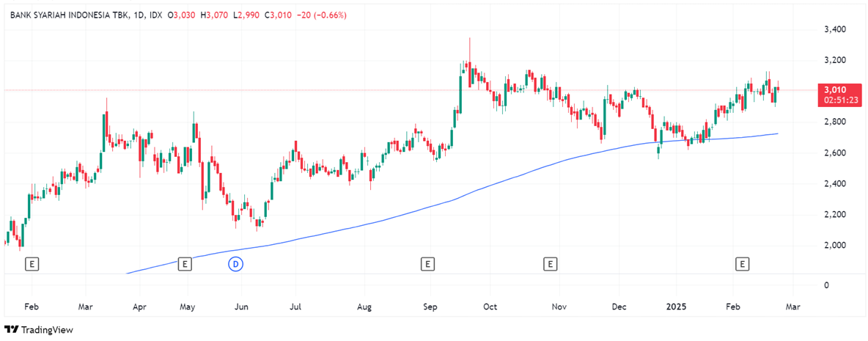Image resolution: width=868 pixels, height=341 pixels.
Task: Click the Oct label on the time axis
Action: tap(490, 306)
